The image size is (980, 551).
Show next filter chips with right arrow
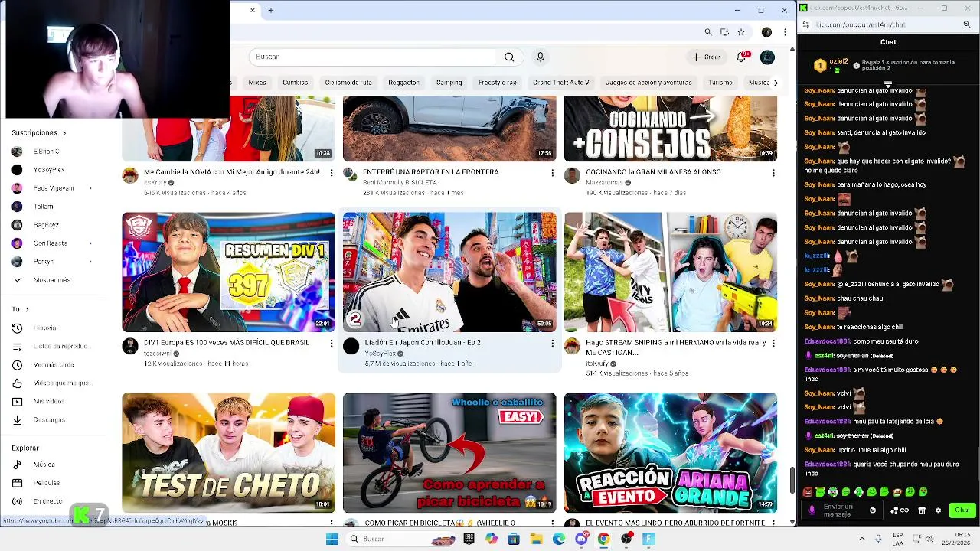click(775, 83)
